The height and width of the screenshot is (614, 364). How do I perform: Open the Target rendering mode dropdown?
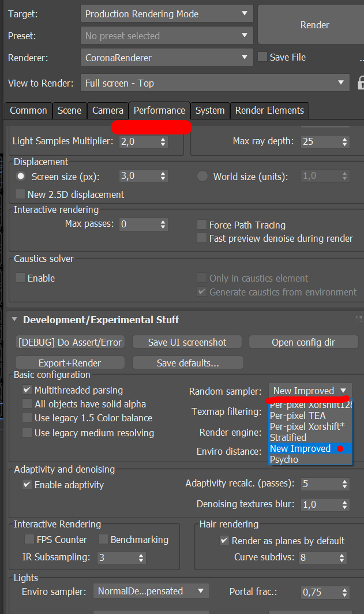pyautogui.click(x=167, y=14)
